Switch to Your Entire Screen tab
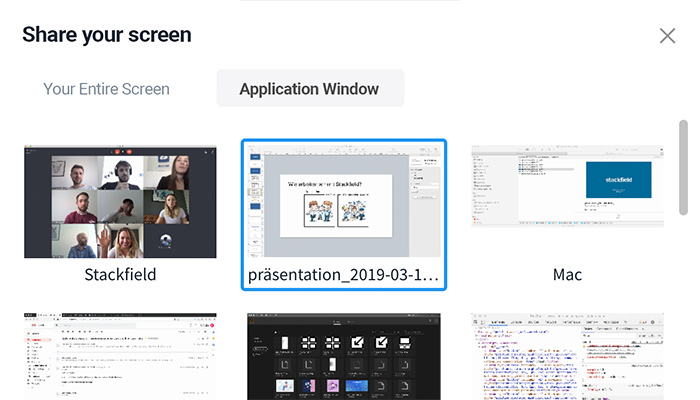Image resolution: width=700 pixels, height=400 pixels. point(106,89)
